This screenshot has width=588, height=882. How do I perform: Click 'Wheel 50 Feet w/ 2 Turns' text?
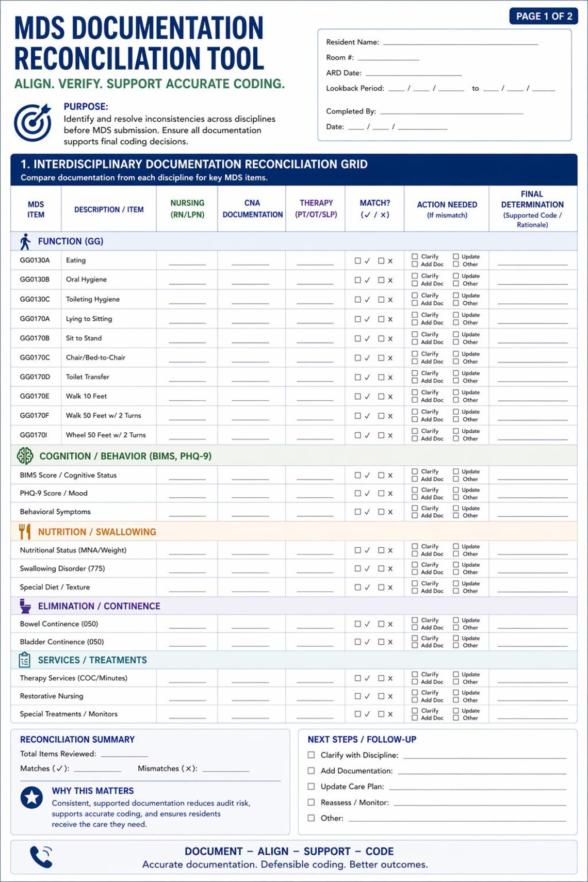click(106, 435)
